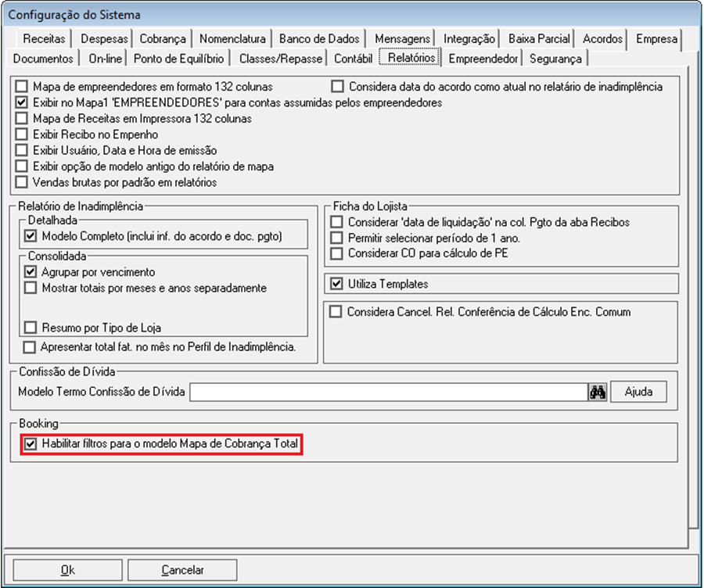Open the On-line tab
The image size is (704, 588).
[105, 59]
